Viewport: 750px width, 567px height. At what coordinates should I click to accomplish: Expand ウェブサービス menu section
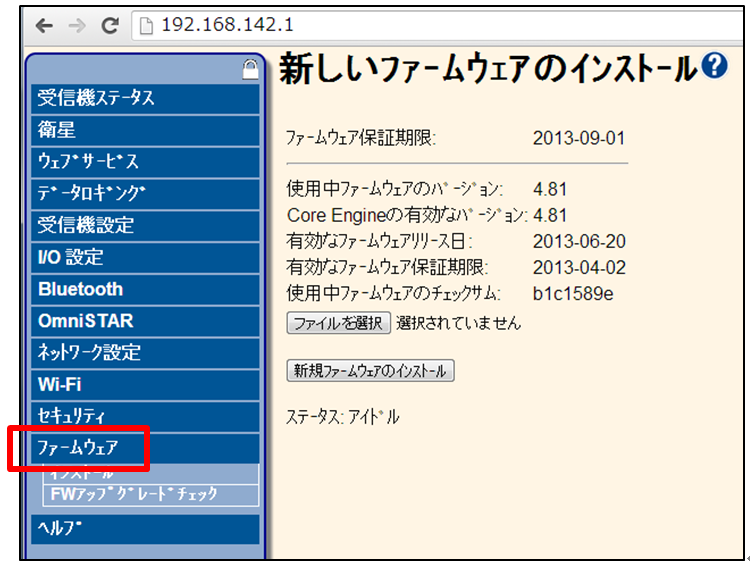click(x=145, y=162)
